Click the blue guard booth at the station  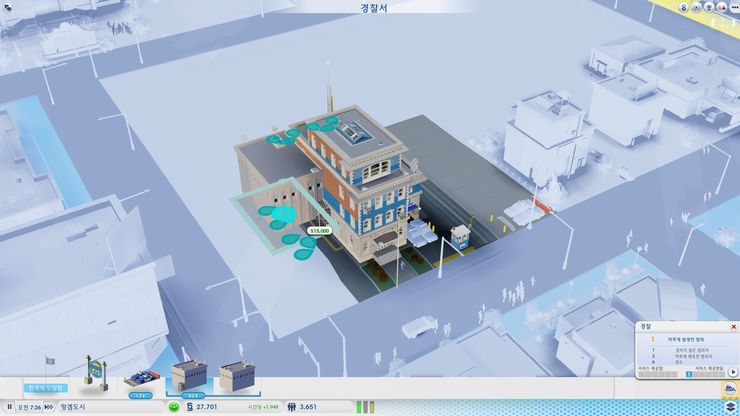[x=461, y=238]
